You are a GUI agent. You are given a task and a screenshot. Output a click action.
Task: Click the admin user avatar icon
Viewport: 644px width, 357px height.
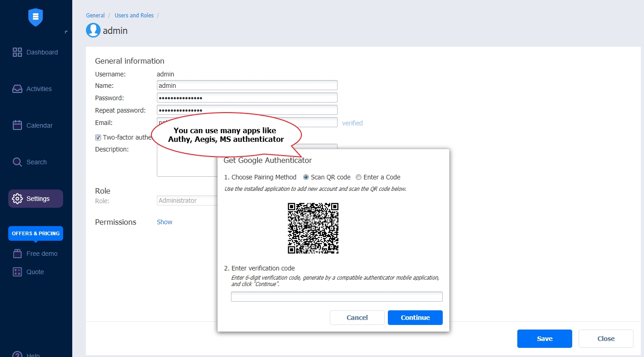tap(93, 30)
